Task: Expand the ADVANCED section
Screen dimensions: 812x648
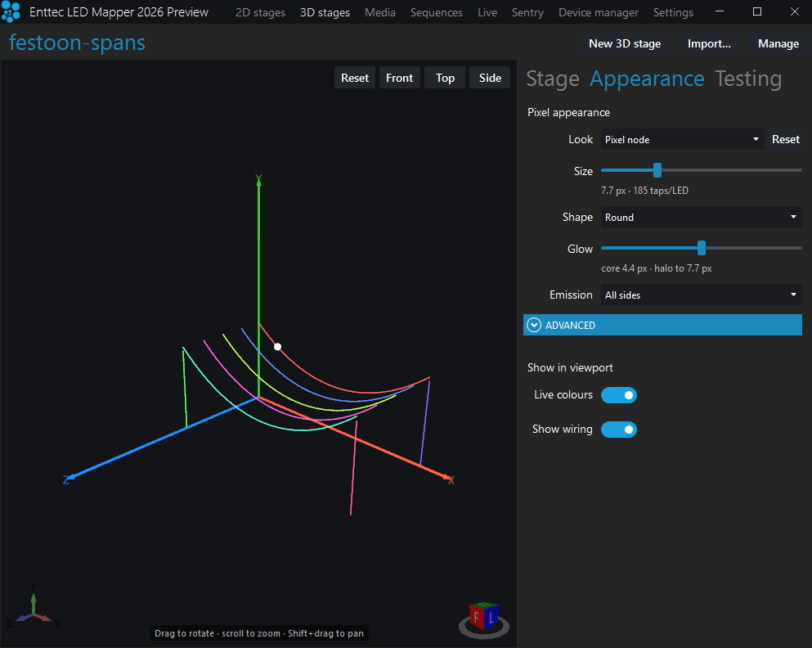Action: tap(662, 326)
